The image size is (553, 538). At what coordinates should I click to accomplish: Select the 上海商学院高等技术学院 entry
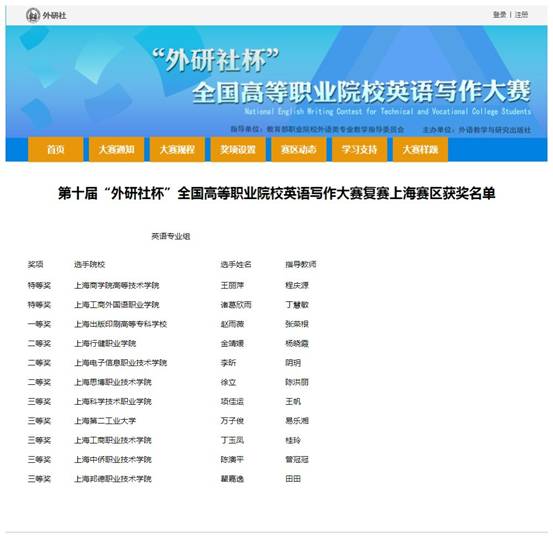coord(117,285)
